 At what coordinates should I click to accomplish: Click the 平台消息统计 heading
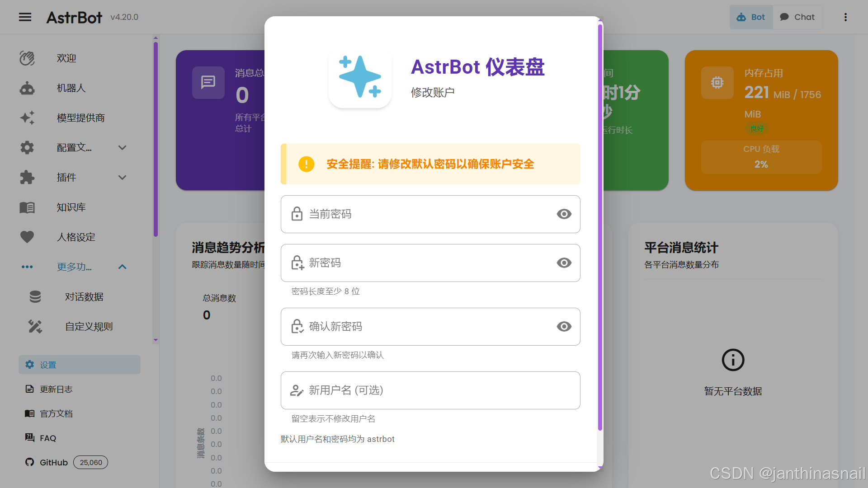(681, 248)
